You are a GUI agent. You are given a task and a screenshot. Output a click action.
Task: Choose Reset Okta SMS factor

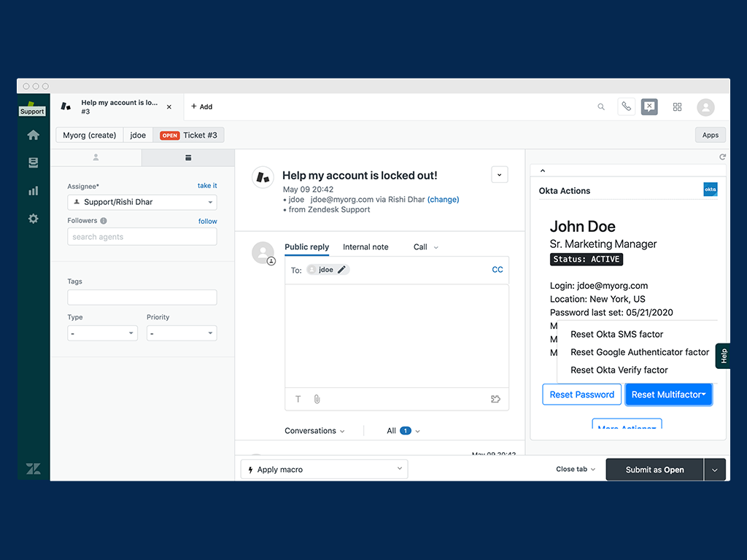(616, 334)
